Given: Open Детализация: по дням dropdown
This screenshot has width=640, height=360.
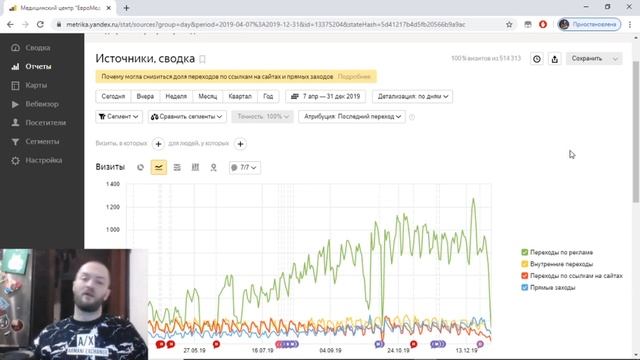Looking at the screenshot, I should click(412, 97).
